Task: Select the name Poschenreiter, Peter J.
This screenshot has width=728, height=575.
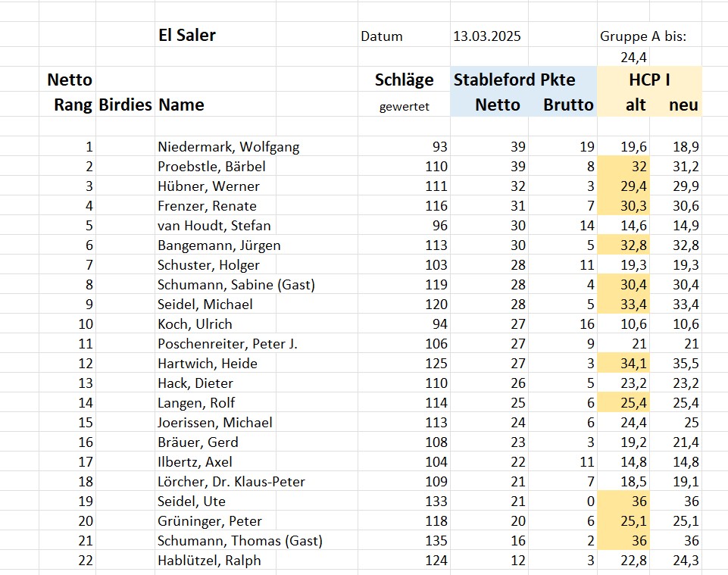Action: [x=227, y=344]
